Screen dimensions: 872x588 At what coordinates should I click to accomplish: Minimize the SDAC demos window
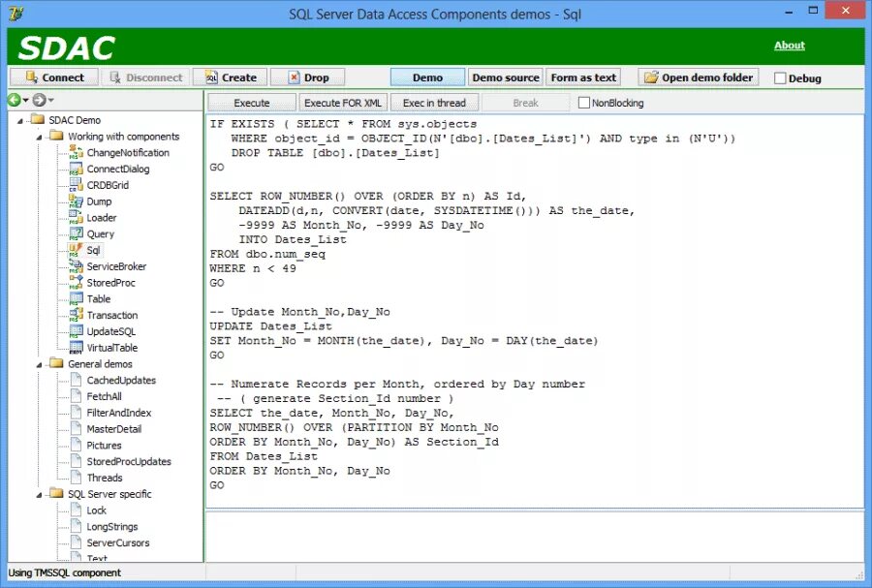[x=789, y=11]
